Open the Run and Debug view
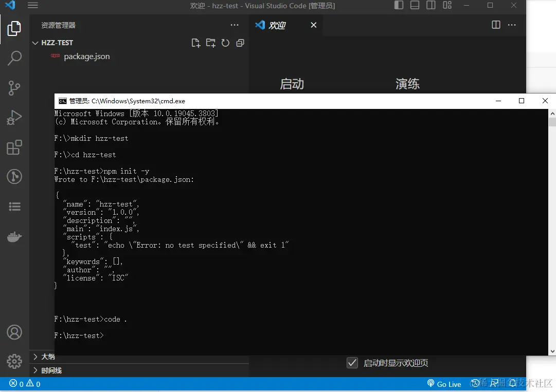 tap(14, 118)
